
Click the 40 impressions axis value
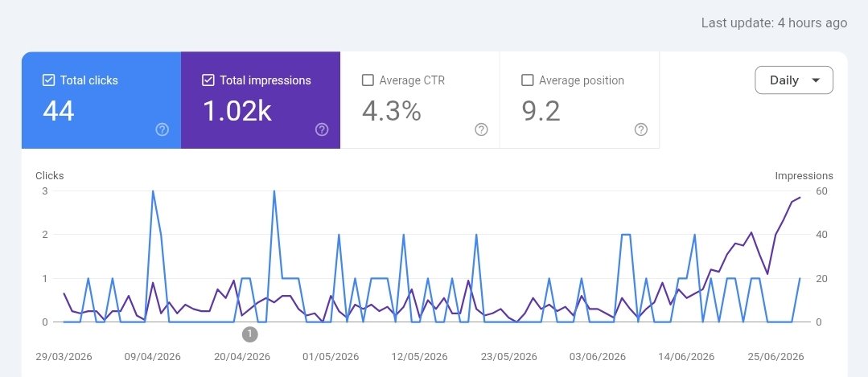(x=822, y=235)
